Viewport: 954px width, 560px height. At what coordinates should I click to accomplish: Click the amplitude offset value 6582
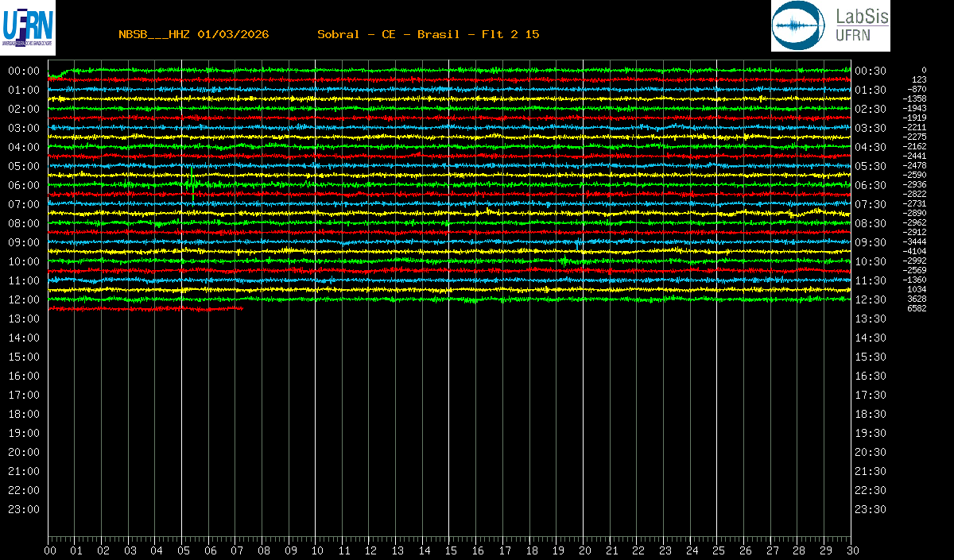pos(917,308)
